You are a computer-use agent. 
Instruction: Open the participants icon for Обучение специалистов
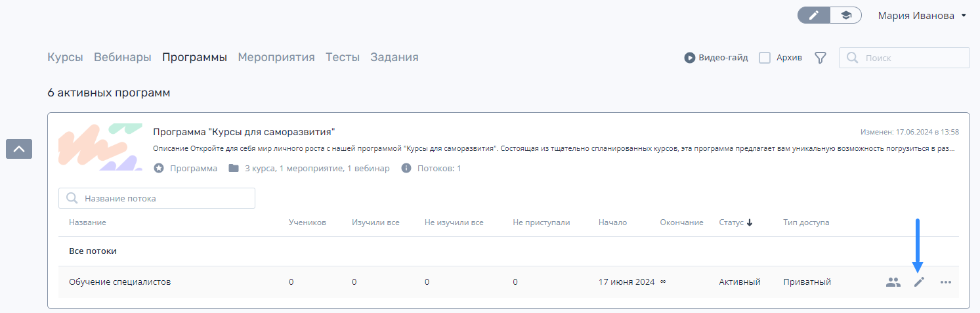893,282
